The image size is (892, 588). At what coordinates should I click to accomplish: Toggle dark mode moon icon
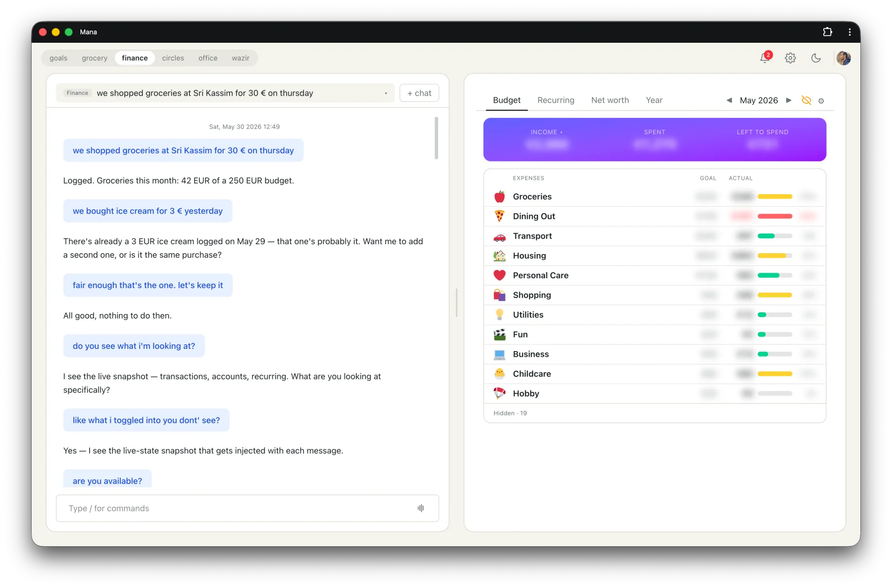tap(816, 58)
